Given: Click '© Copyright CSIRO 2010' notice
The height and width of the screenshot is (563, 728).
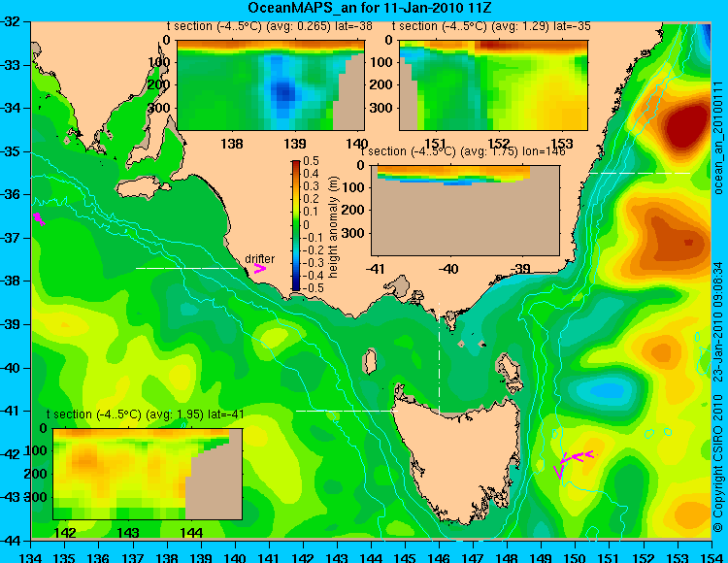Looking at the screenshot, I should (x=717, y=462).
